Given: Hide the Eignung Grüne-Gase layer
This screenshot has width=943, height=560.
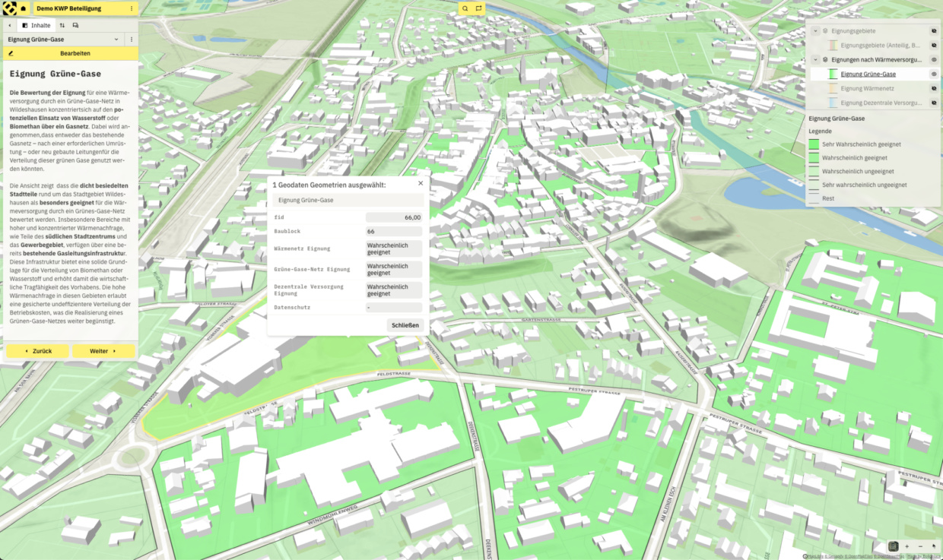Looking at the screenshot, I should coord(933,74).
